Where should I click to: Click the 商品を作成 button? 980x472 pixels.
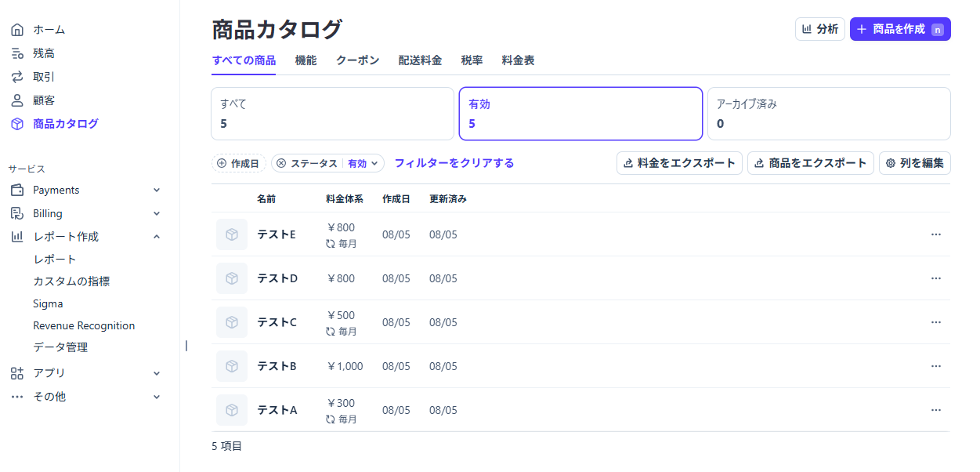pos(900,29)
